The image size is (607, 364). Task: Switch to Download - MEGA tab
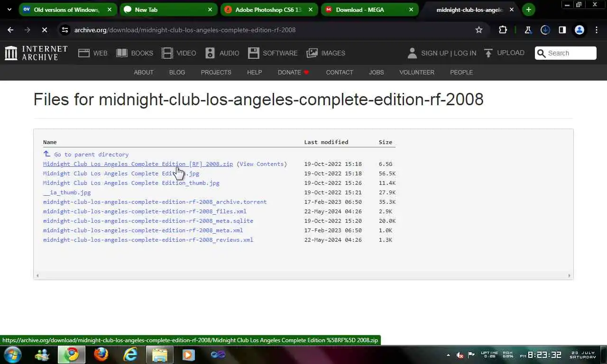[369, 9]
